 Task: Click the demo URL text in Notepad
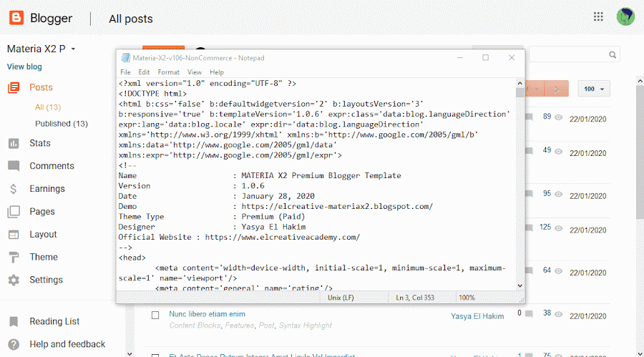(x=337, y=206)
